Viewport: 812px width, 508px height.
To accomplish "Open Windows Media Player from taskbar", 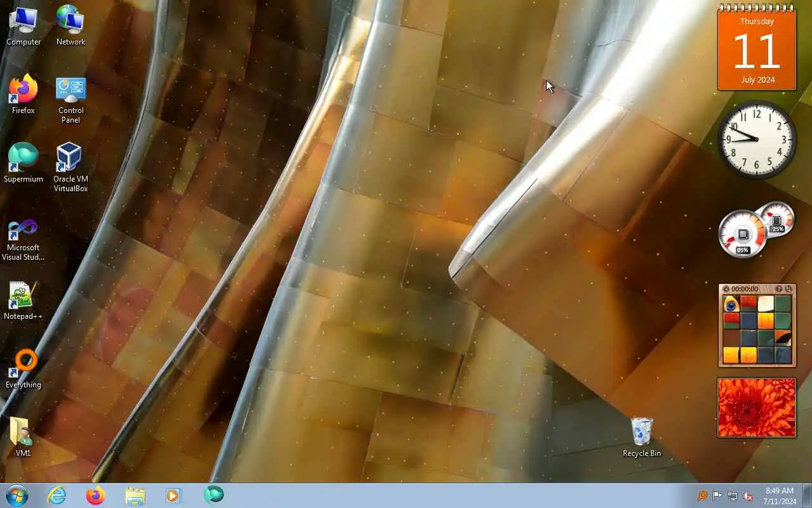I will [174, 495].
